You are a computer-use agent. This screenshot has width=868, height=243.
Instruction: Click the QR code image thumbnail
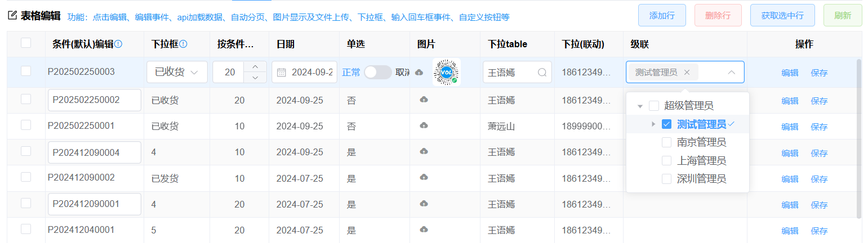[x=447, y=73]
